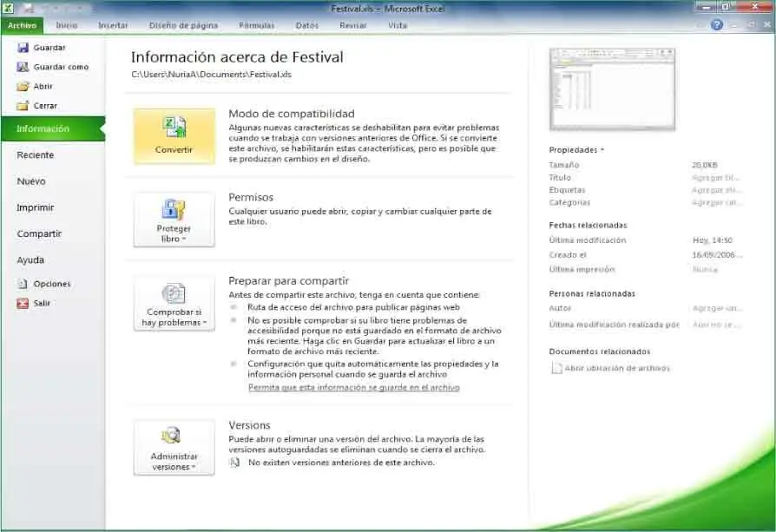Click the Versions heading
The height and width of the screenshot is (532, 776).
click(x=249, y=425)
